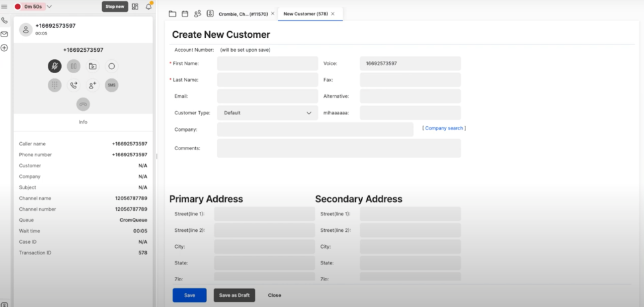
Task: Select the New Customer (578) tab
Action: pos(305,13)
